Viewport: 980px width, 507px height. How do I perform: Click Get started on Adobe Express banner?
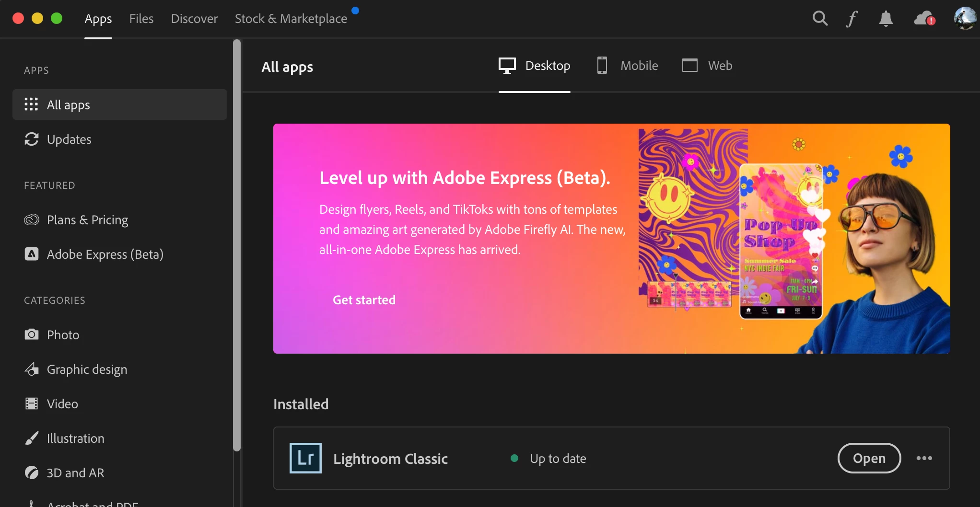coord(364,300)
